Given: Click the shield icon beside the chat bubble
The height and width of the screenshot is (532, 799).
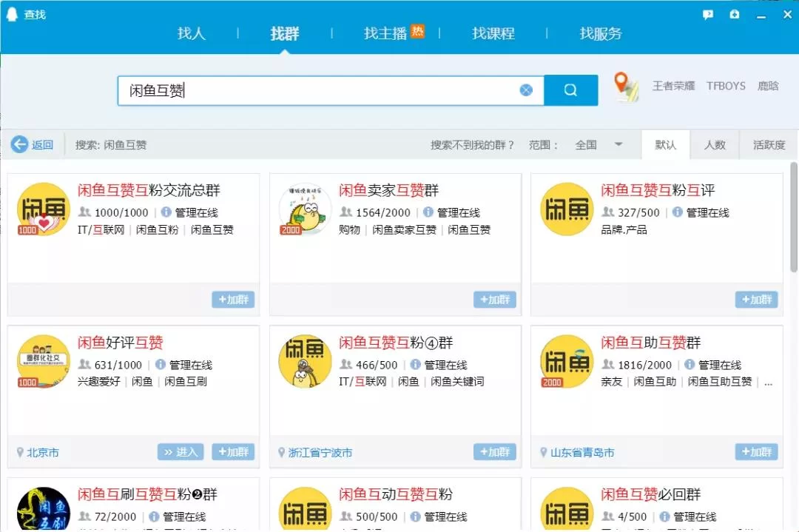Looking at the screenshot, I should (x=734, y=14).
